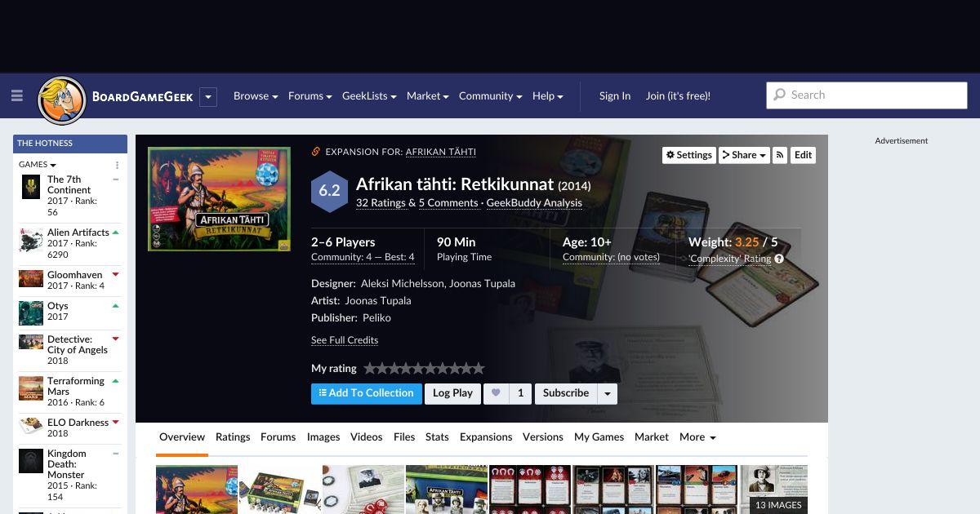The height and width of the screenshot is (514, 980).
Task: Click the 6.2 rating hexagon
Action: (329, 191)
